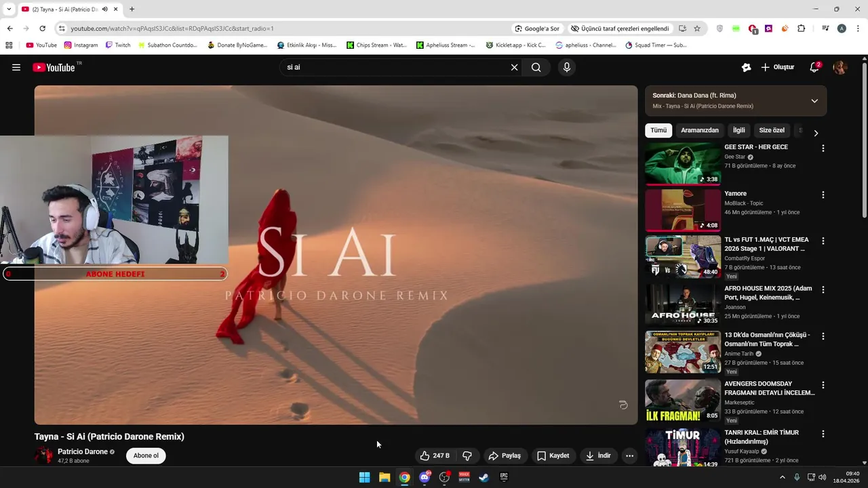Open the Ask/AI sparkle icon near Oluştur
This screenshot has height=488, width=868.
747,67
